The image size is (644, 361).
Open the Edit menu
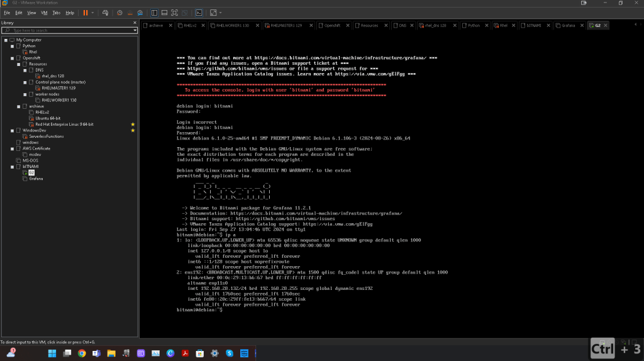tap(18, 13)
